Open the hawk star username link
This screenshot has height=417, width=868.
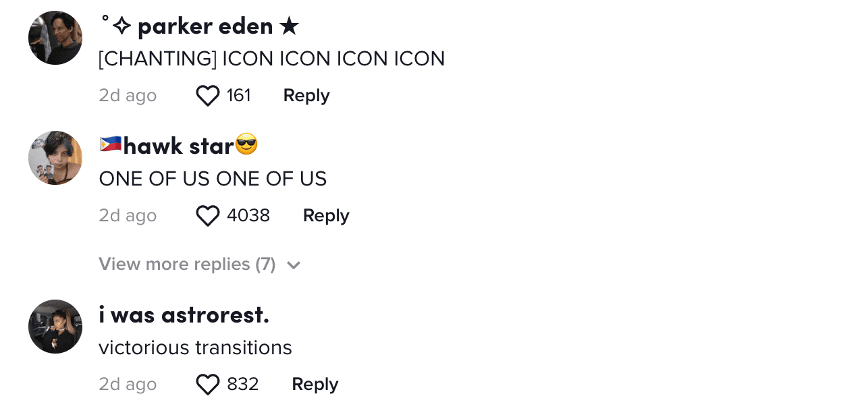(178, 145)
